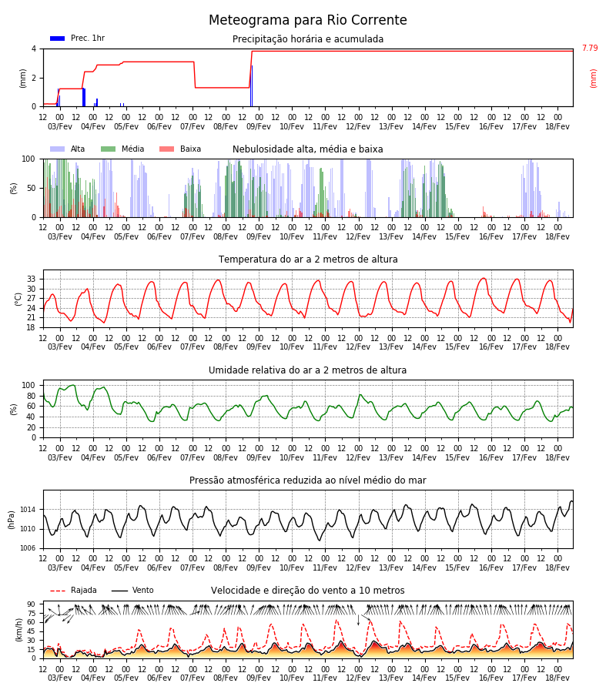Click the green Média legend swatch
The height and width of the screenshot is (693, 616).
point(109,149)
